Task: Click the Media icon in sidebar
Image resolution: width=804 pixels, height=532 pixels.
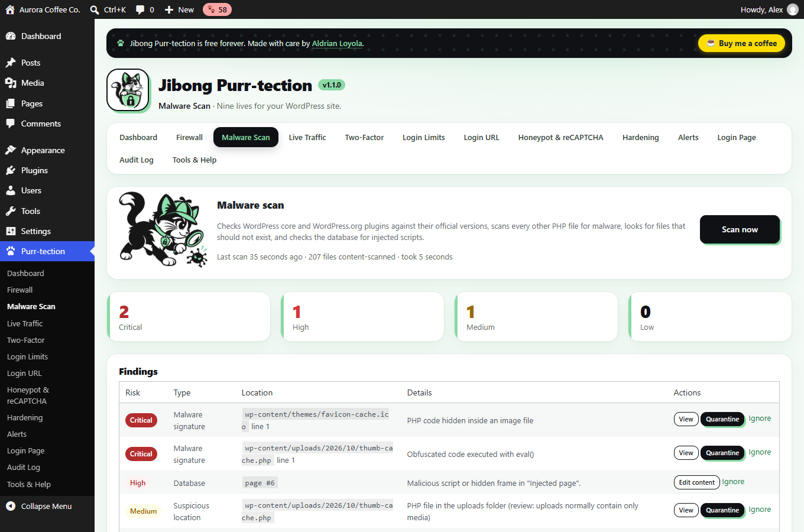Action: 11,83
